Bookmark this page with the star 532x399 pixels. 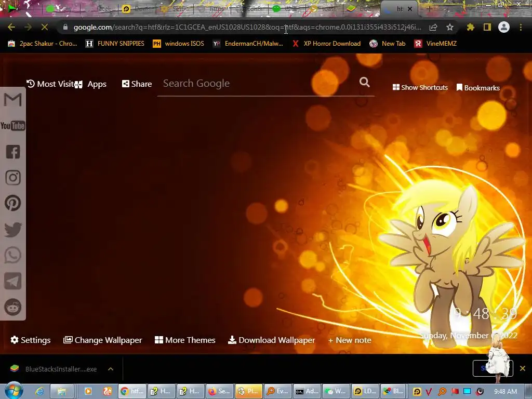pyautogui.click(x=450, y=27)
